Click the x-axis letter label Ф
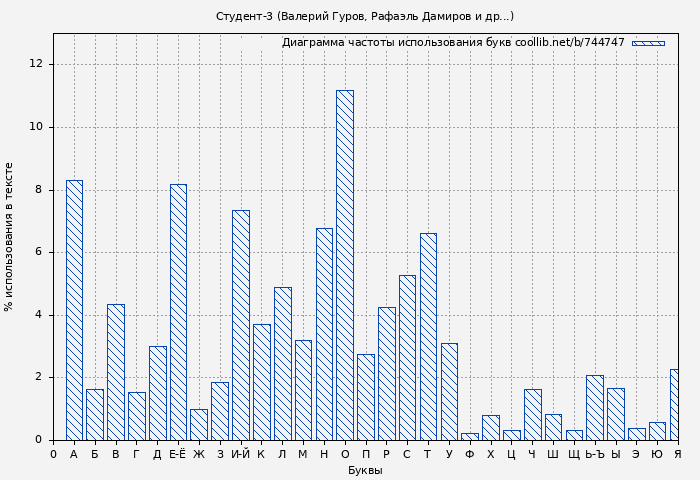 tap(470, 454)
